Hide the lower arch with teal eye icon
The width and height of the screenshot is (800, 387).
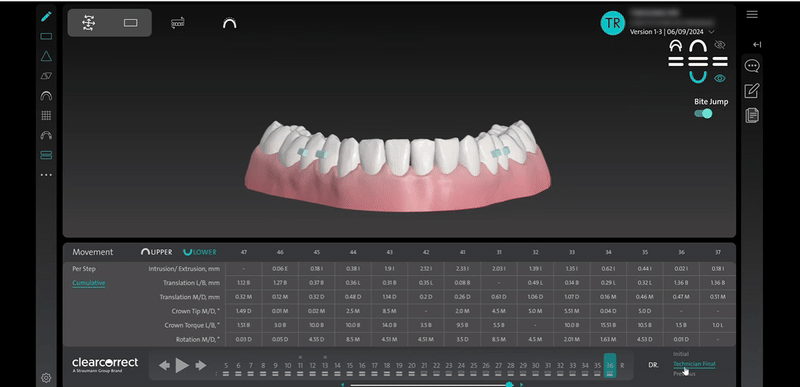pos(719,78)
